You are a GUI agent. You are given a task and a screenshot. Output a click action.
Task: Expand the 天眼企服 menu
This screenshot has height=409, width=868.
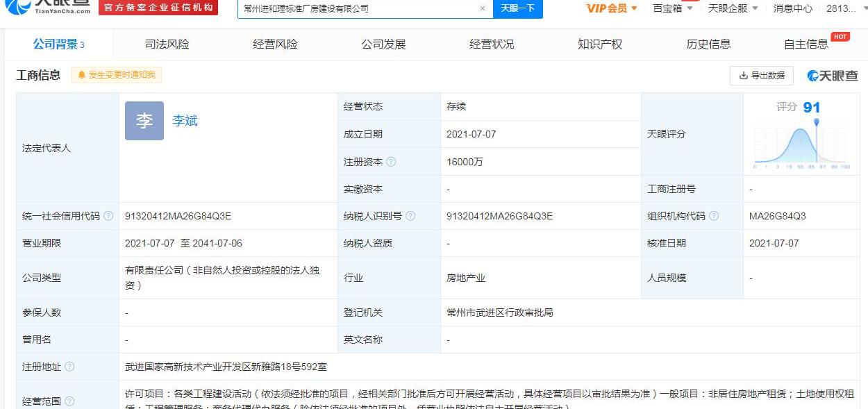pyautogui.click(x=733, y=8)
